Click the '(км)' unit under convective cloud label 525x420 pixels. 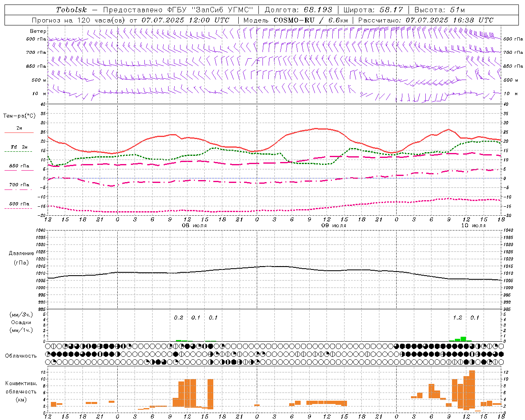tap(21, 399)
